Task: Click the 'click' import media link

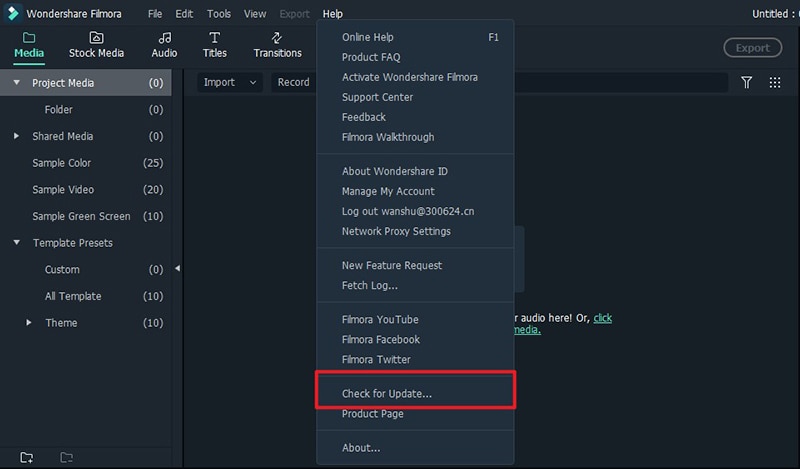Action: [x=603, y=318]
